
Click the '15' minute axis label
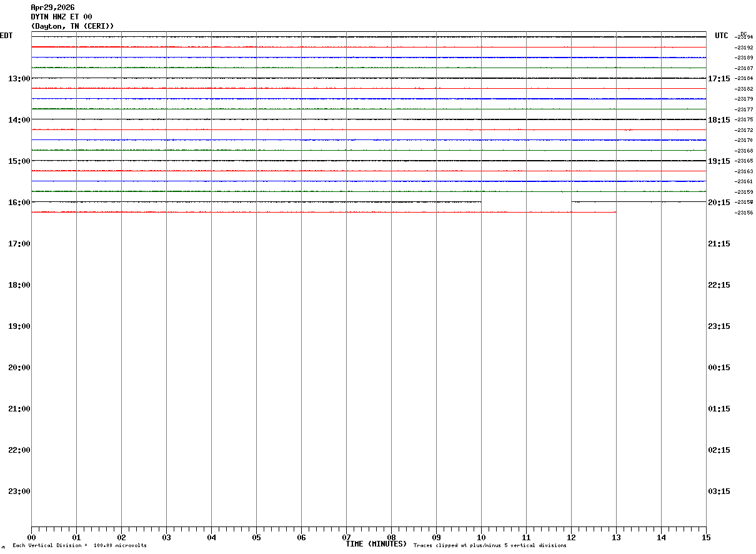(706, 537)
